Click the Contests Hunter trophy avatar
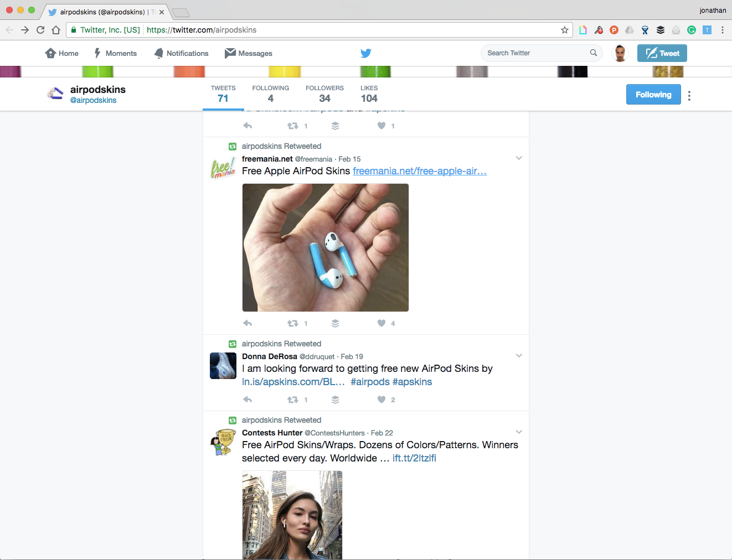732x560 pixels. (x=223, y=442)
